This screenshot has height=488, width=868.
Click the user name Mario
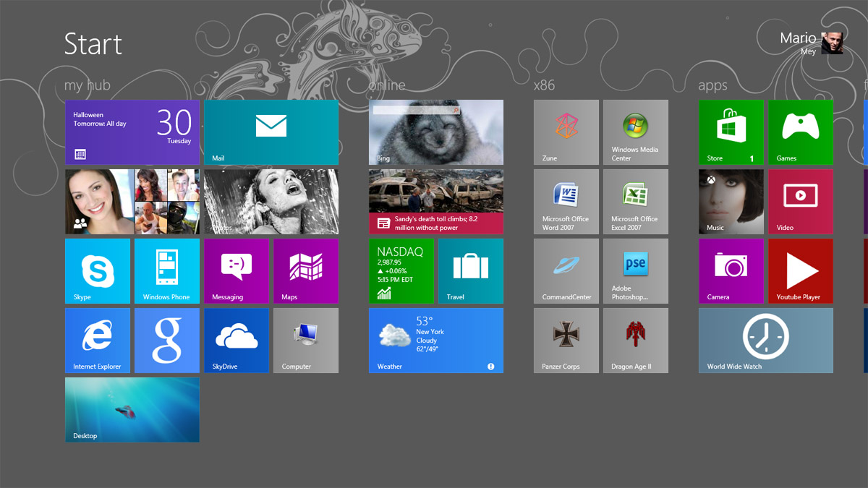798,38
